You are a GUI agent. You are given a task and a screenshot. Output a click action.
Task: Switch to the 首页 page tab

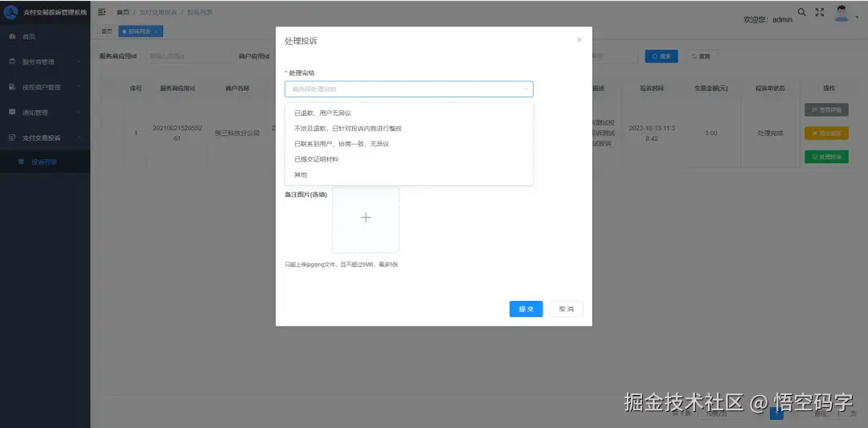tap(106, 31)
